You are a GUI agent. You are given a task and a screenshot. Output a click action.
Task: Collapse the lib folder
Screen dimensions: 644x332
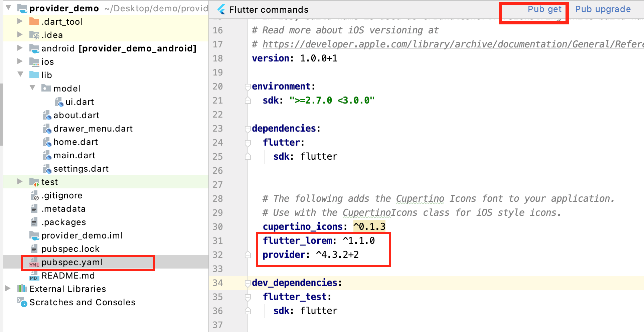tap(20, 75)
